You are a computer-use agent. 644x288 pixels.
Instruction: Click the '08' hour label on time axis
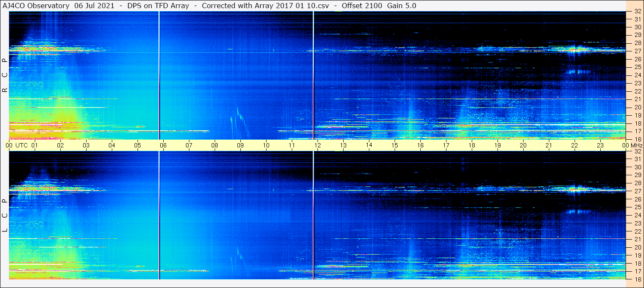[215, 145]
